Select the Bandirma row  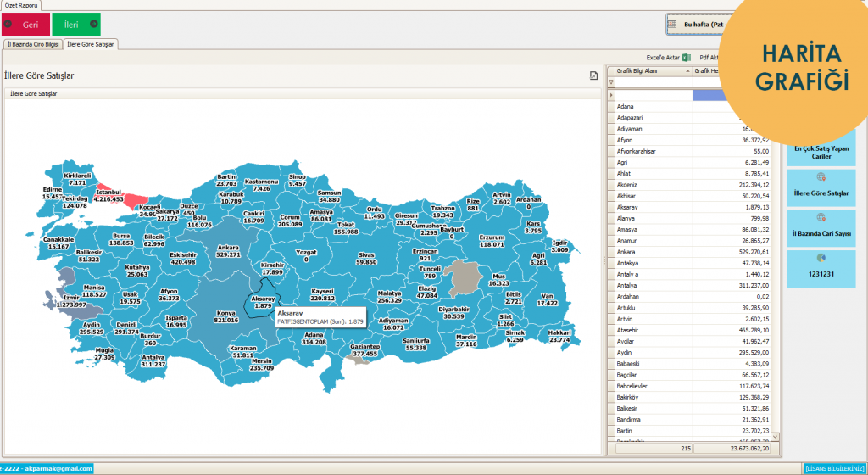pos(694,420)
